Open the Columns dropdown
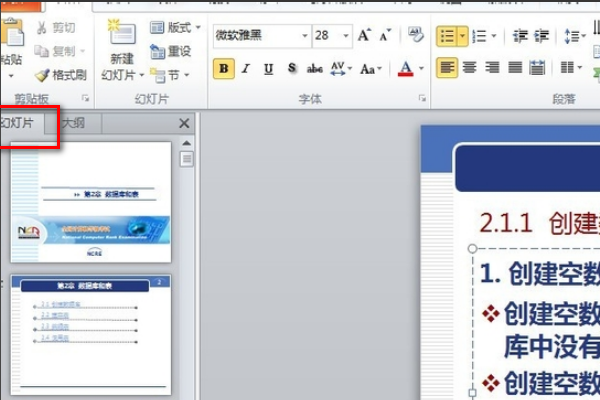This screenshot has height=400, width=600. [x=571, y=68]
